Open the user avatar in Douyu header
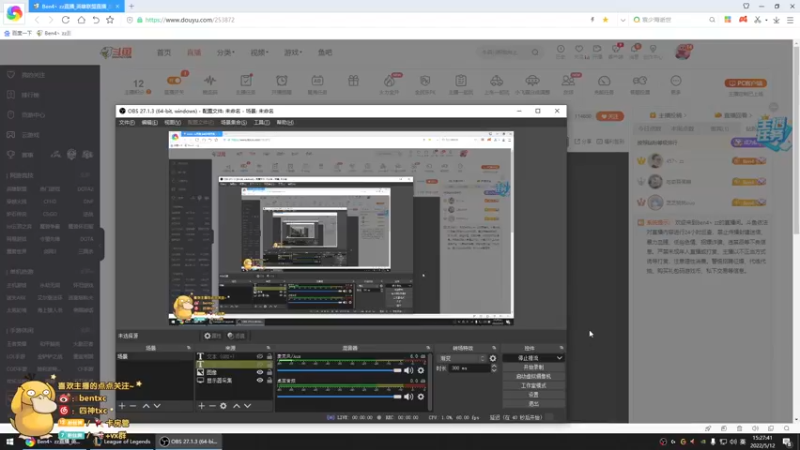Viewport: 800px width, 450px height. pyautogui.click(x=683, y=52)
